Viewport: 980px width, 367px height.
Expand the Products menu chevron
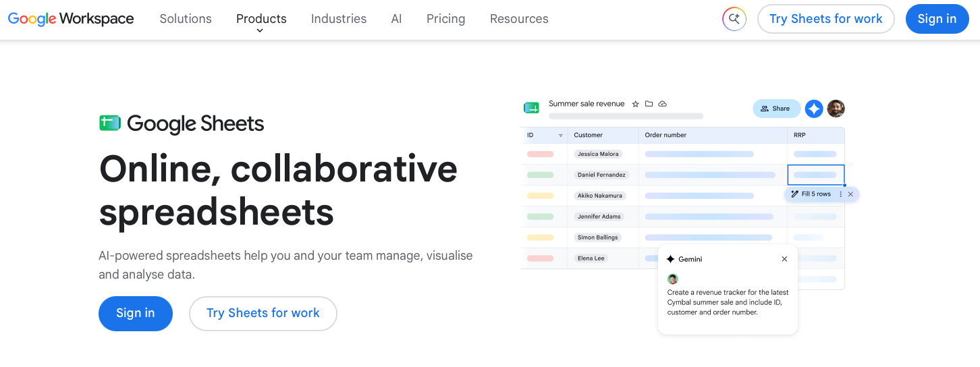click(x=260, y=30)
